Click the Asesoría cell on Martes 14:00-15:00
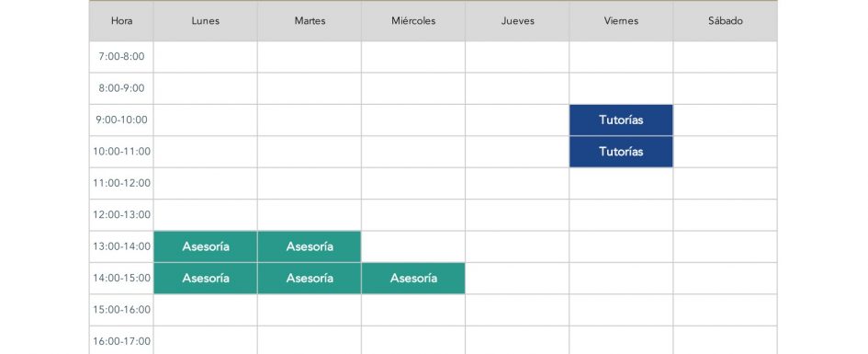 point(310,278)
